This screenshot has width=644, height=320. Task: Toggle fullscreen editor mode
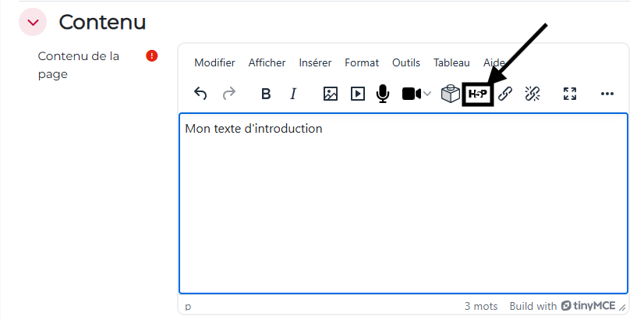point(570,94)
